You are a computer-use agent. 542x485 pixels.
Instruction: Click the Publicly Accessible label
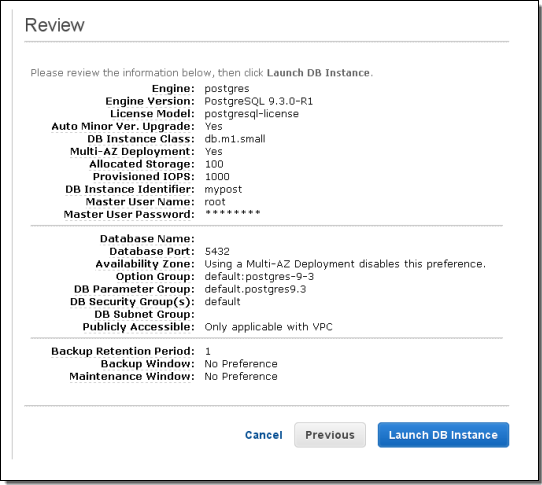tap(139, 327)
